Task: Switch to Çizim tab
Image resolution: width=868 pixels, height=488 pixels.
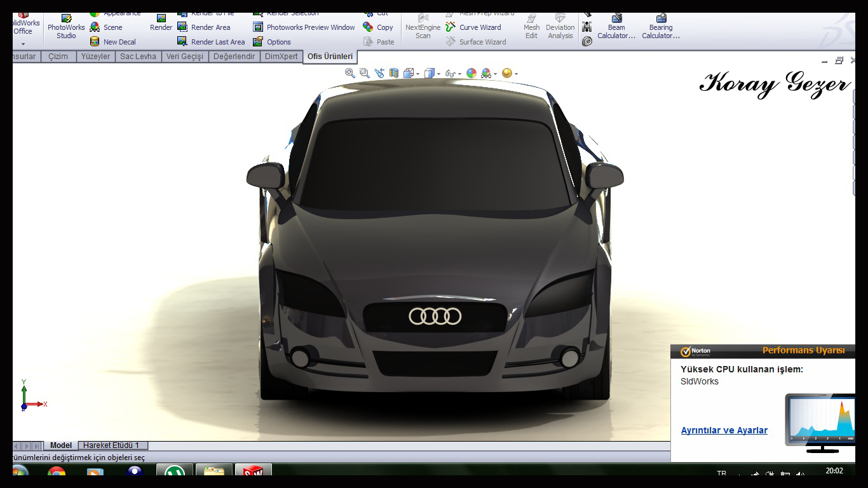Action: point(58,57)
